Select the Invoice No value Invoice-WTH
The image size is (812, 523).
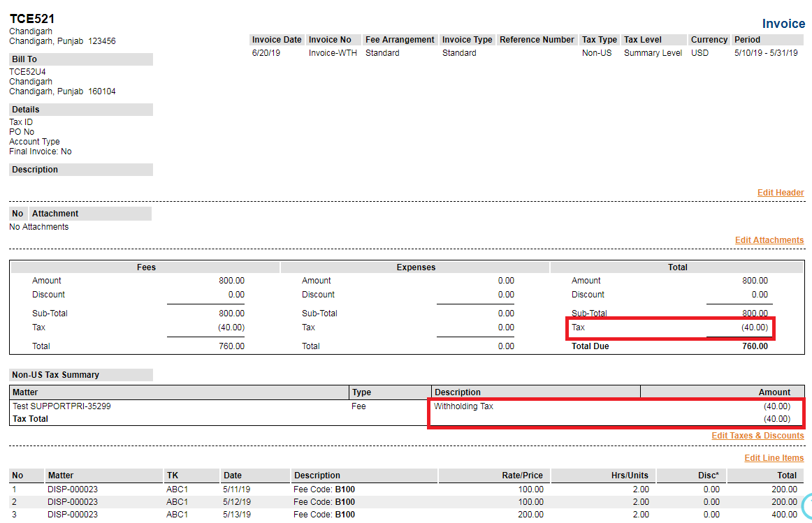pyautogui.click(x=333, y=52)
